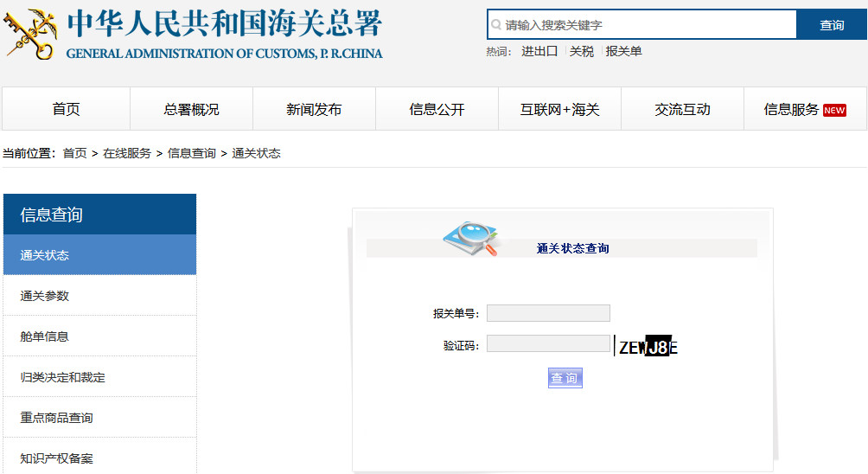Select 归类决定和裁定 in the sidebar

click(99, 377)
